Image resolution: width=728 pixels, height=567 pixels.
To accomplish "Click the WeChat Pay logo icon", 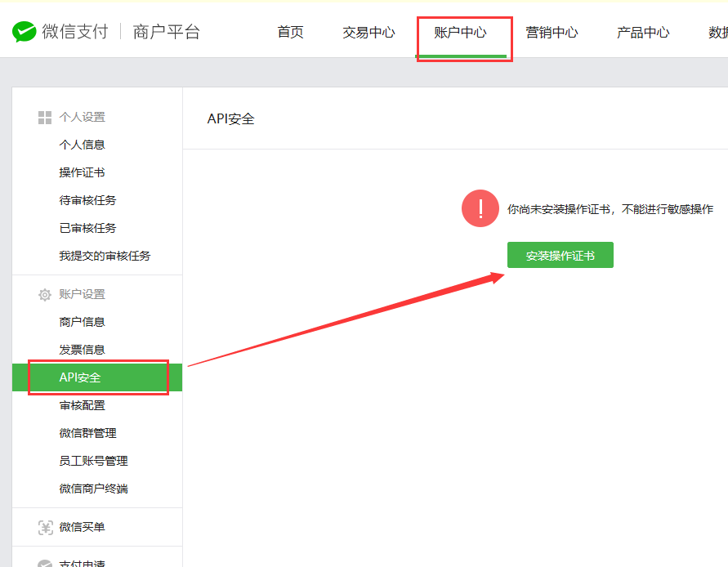I will click(25, 33).
